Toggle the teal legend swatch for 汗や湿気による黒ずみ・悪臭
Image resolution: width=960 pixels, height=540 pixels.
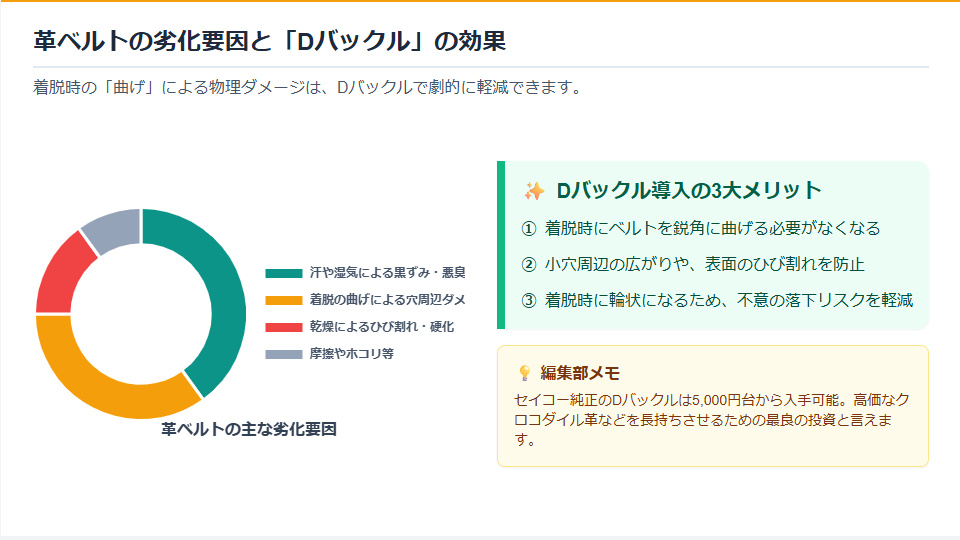click(283, 273)
